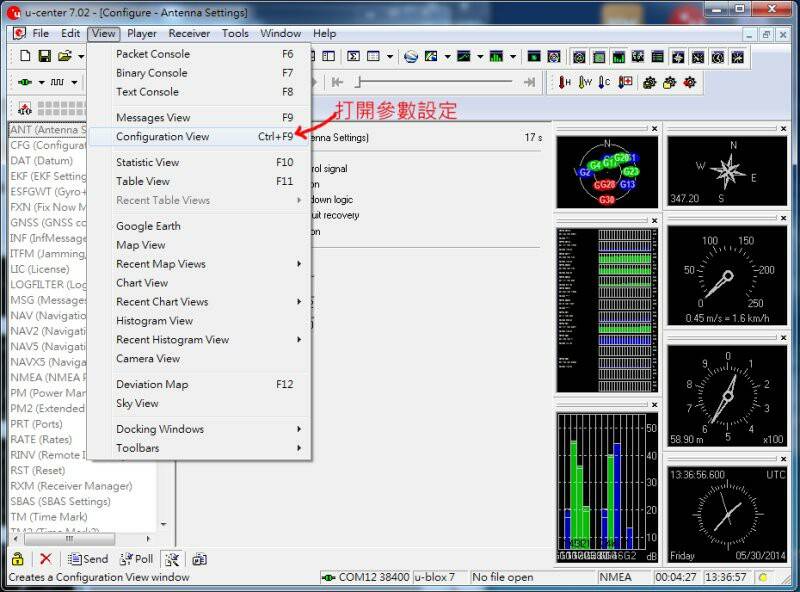Click the Google Earth globe toolbar icon
The height and width of the screenshot is (592, 800).
coord(410,56)
